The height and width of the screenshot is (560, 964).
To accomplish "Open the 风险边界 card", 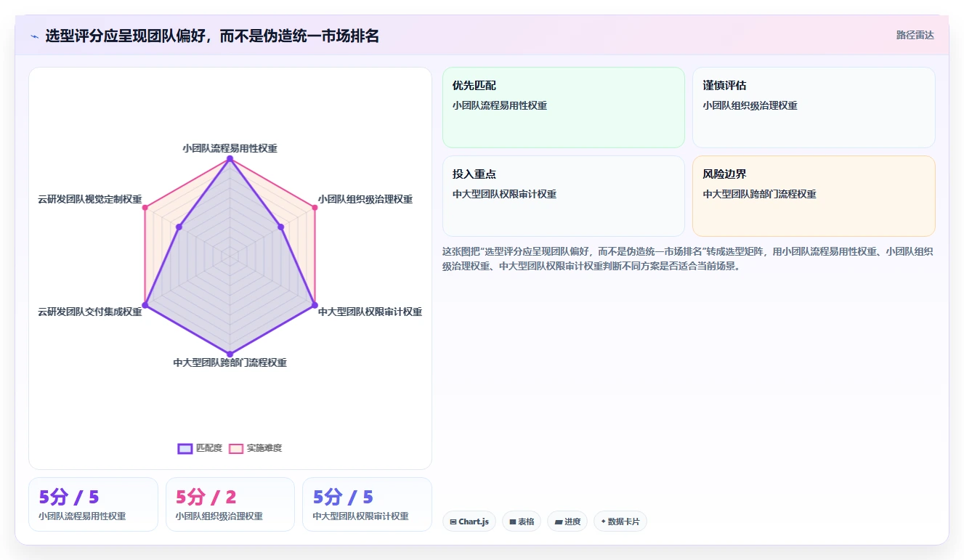I will coord(814,196).
